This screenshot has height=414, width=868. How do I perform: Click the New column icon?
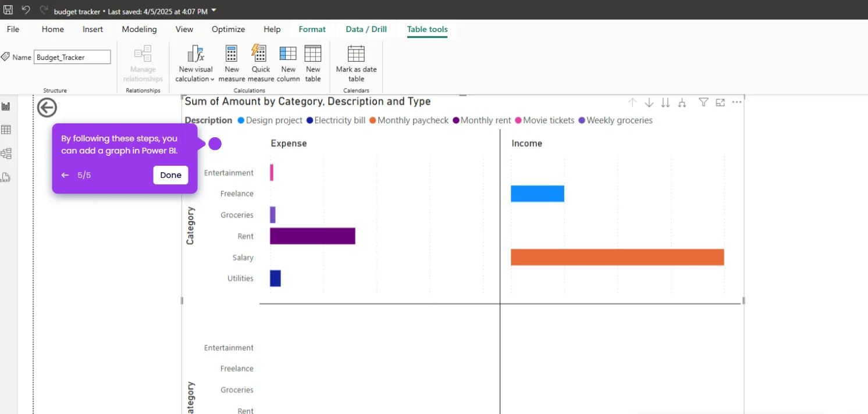(x=288, y=53)
